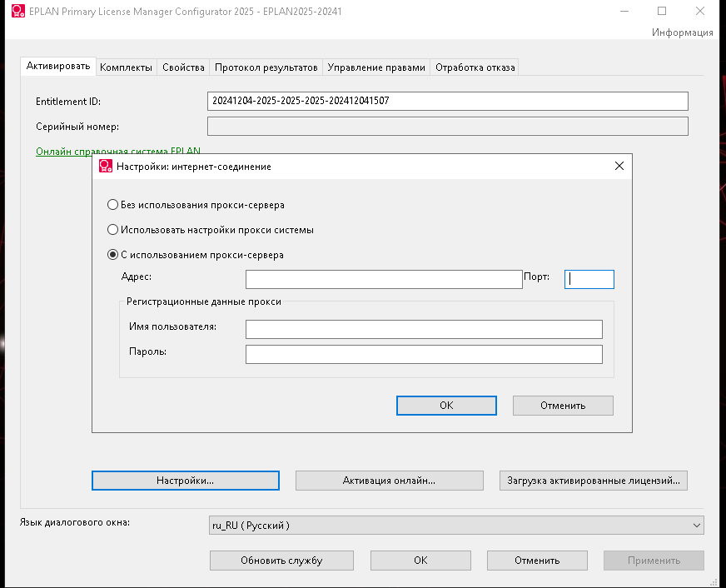The image size is (726, 588).
Task: Click the 'Серийный номер' field
Action: (448, 127)
